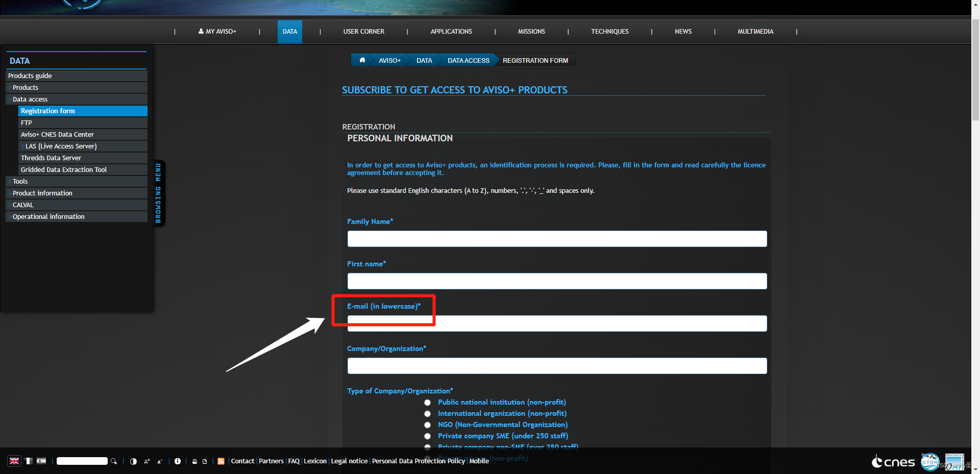This screenshot has width=980, height=474.
Task: Open the orange RSS feed icon
Action: tap(221, 461)
